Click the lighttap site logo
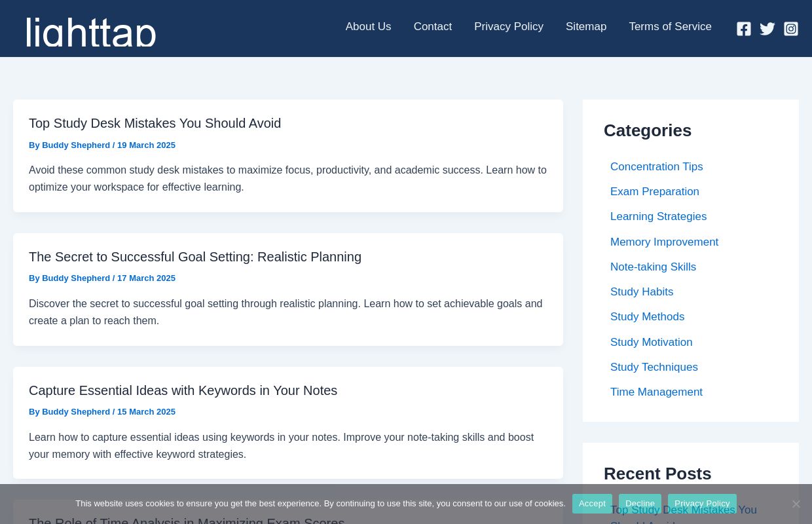This screenshot has width=812, height=524. (91, 32)
